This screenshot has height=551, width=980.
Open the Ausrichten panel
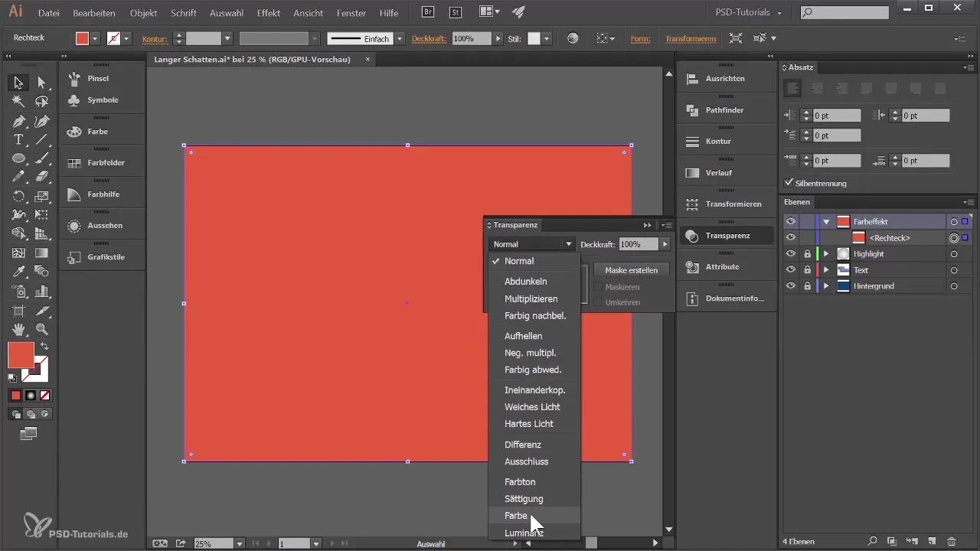pyautogui.click(x=726, y=78)
